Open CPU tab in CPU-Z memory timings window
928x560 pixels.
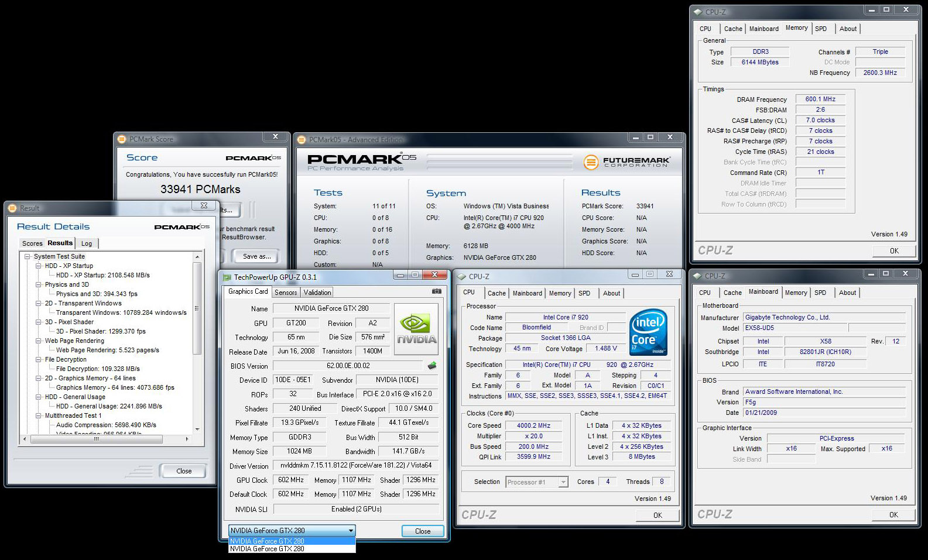click(706, 29)
